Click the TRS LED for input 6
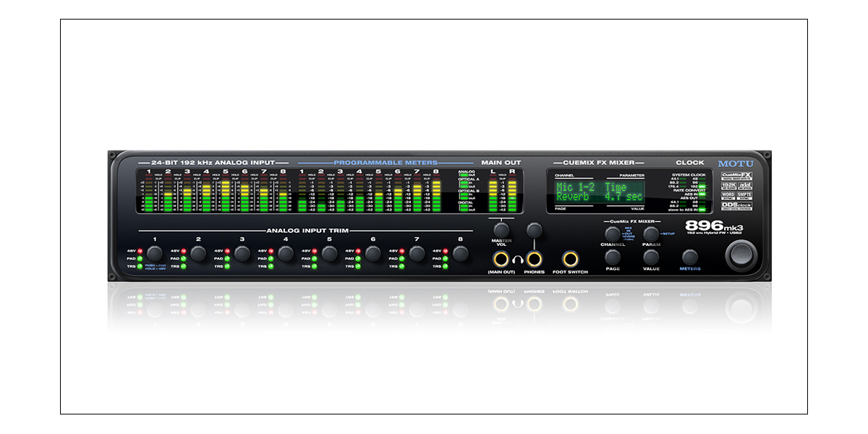The width and height of the screenshot is (868, 434). pyautogui.click(x=359, y=267)
